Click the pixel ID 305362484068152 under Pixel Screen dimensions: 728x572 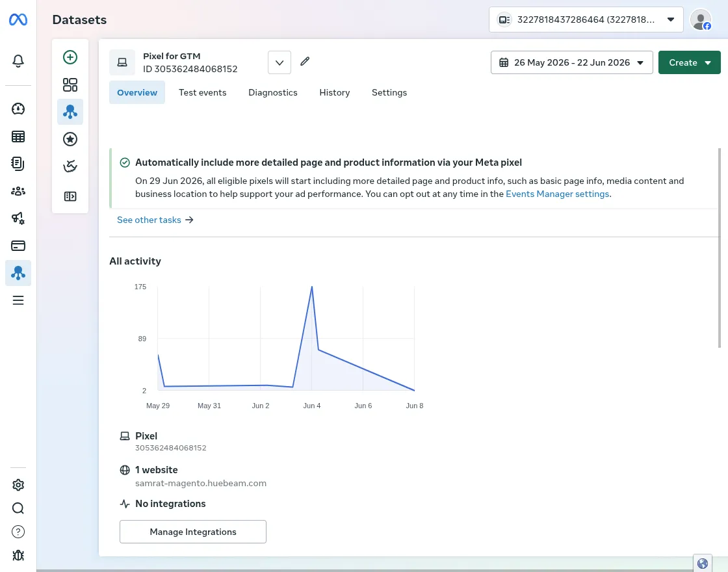pyautogui.click(x=171, y=448)
